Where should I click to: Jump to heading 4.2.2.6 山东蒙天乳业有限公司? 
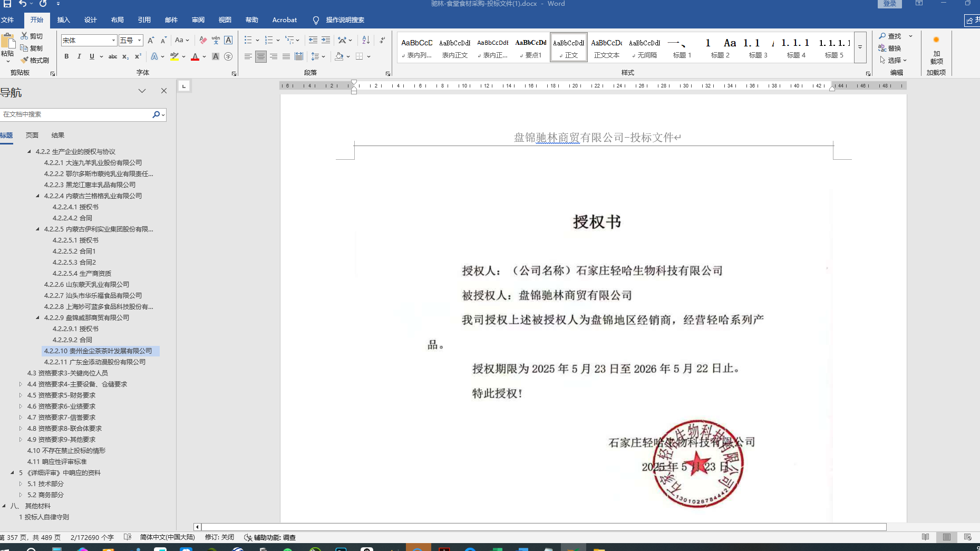[x=87, y=285]
